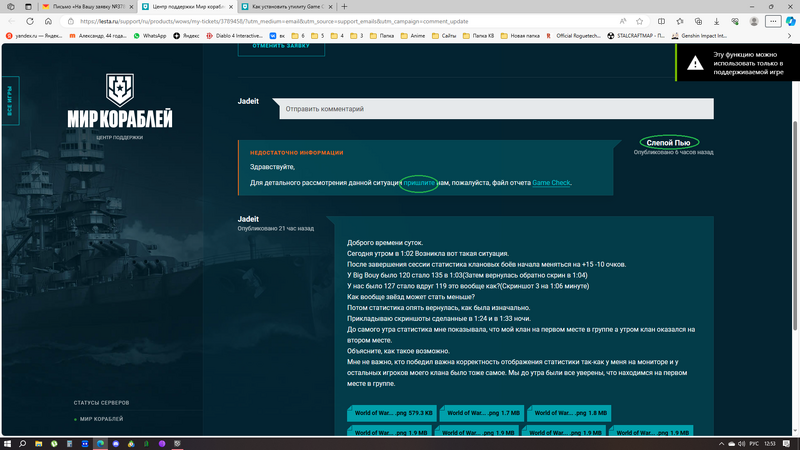800x450 pixels.
Task: Click the browser back arrow
Action: [x=11, y=20]
